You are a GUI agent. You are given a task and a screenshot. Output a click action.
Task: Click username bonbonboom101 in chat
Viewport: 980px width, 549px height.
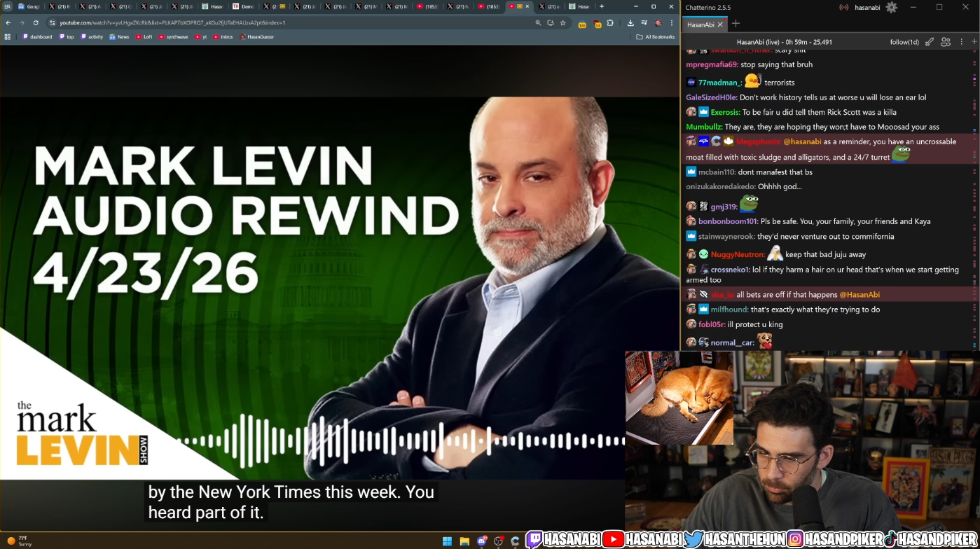pyautogui.click(x=729, y=221)
